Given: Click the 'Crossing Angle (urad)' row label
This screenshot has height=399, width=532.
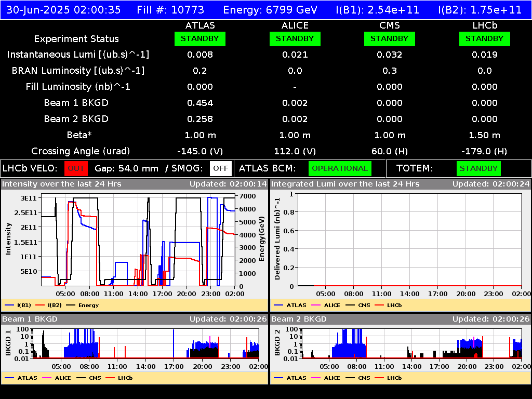Looking at the screenshot, I should coord(81,151).
